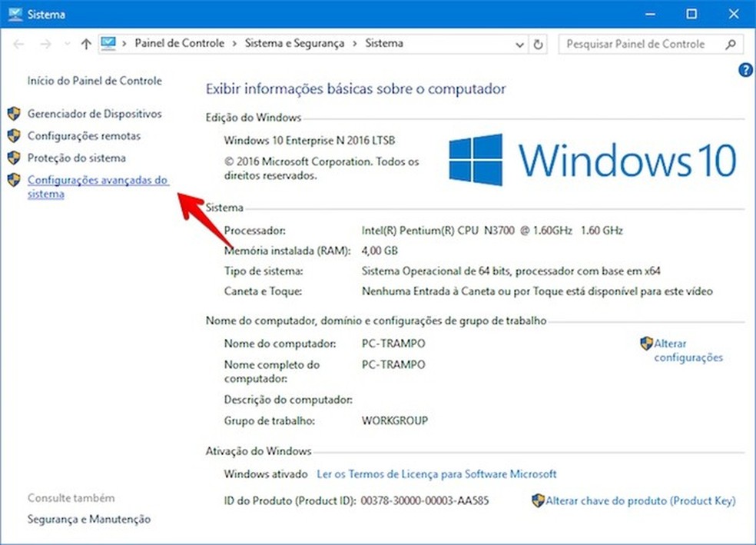This screenshot has width=756, height=545.
Task: Go back with the back arrow
Action: pyautogui.click(x=18, y=45)
